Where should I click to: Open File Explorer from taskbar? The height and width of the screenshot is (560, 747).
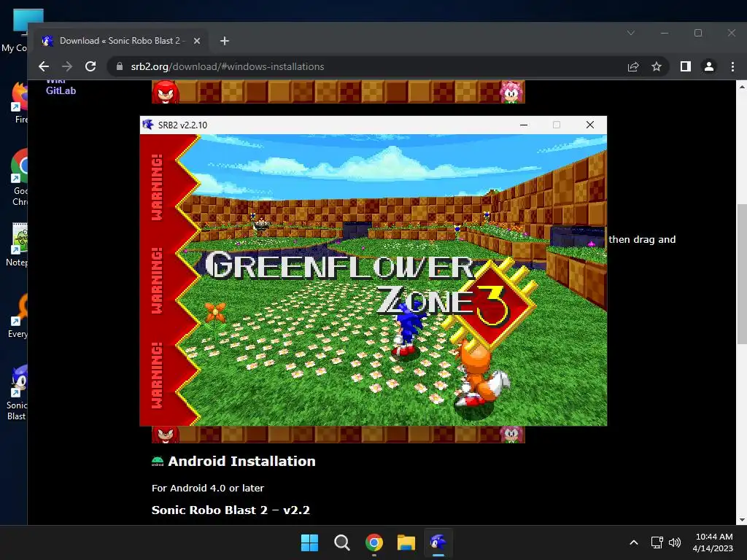click(406, 542)
